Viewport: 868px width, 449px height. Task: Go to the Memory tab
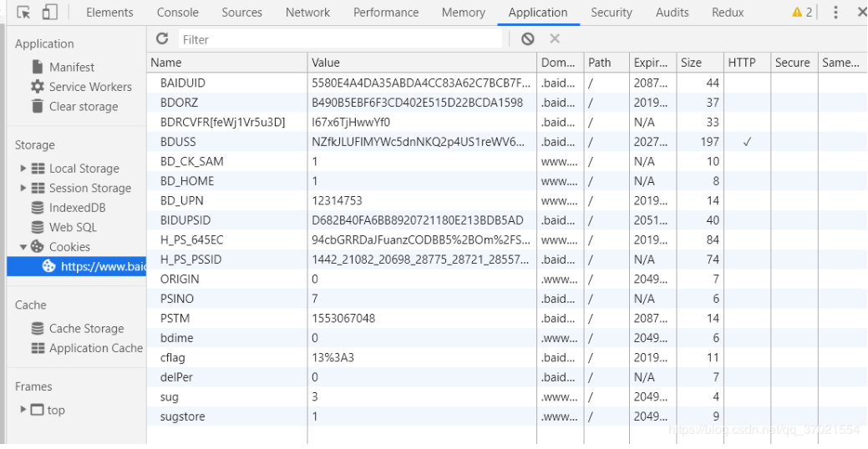coord(464,13)
